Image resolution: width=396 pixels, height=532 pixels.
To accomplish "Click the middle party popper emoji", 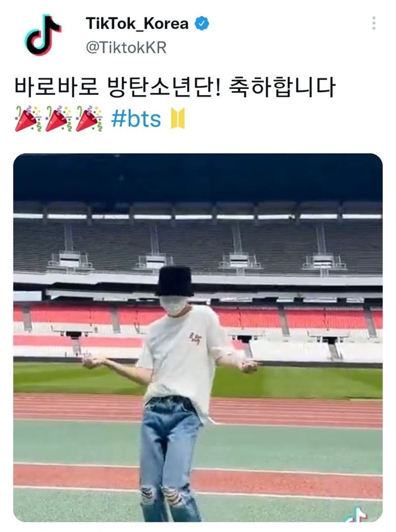I will 58,118.
